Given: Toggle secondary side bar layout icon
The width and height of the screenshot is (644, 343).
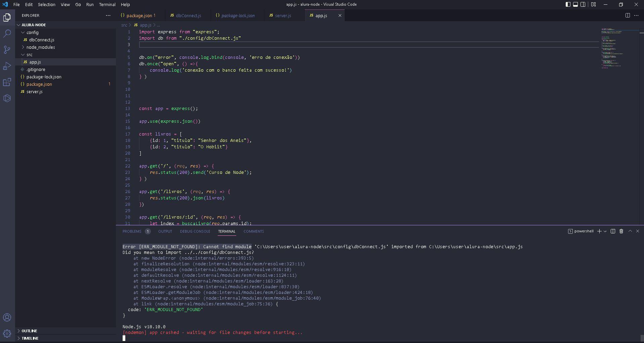Looking at the screenshot, I should pos(583,4).
